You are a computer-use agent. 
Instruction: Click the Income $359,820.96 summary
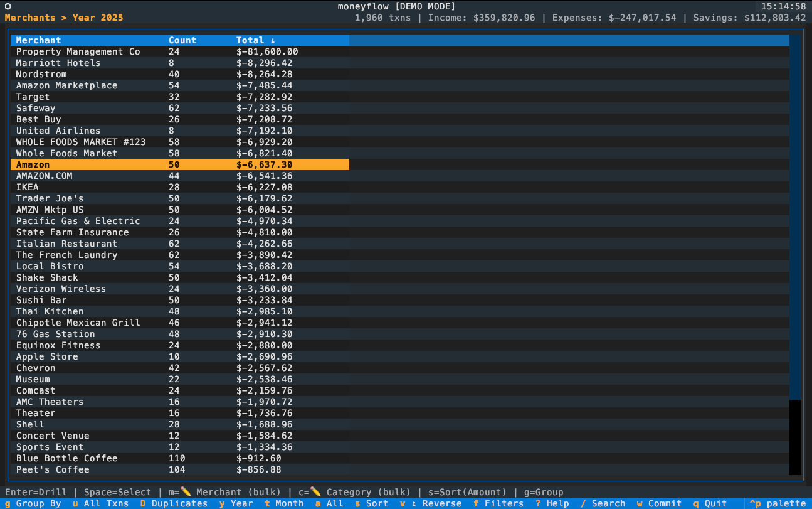482,18
